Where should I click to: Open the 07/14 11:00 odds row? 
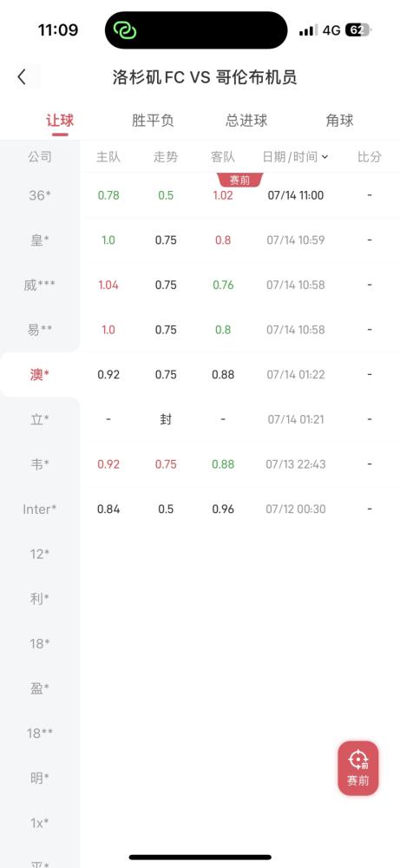click(x=240, y=194)
